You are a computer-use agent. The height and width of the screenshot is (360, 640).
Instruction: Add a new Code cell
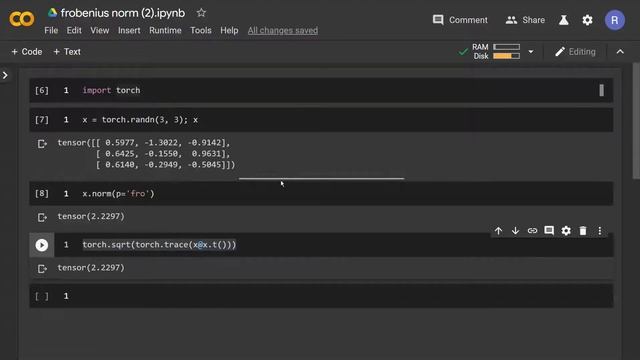[27, 52]
